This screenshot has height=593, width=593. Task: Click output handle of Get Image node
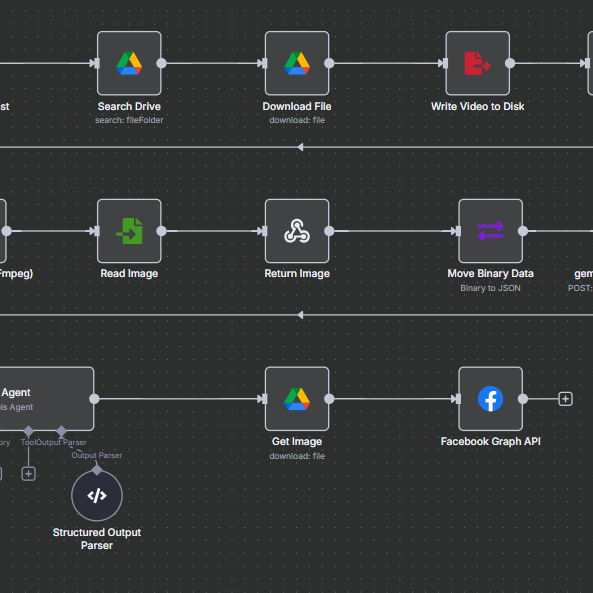tap(329, 399)
